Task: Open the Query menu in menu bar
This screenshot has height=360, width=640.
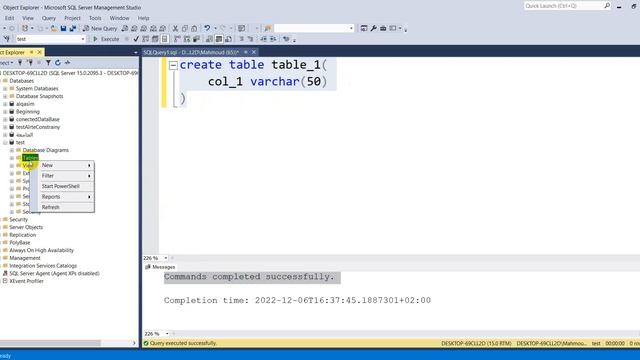Action: (x=49, y=18)
